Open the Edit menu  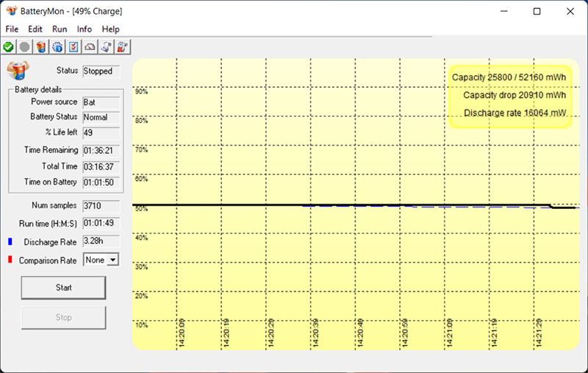[x=35, y=29]
